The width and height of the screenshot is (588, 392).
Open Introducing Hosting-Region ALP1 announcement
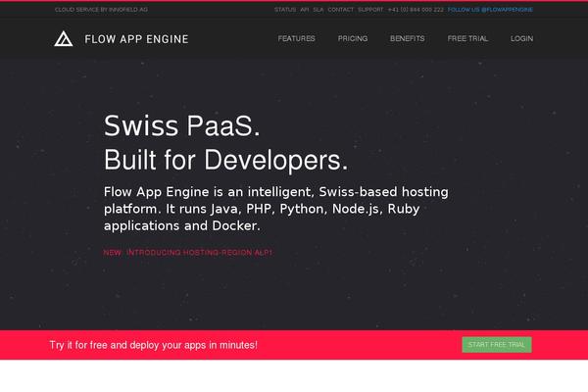(200, 253)
